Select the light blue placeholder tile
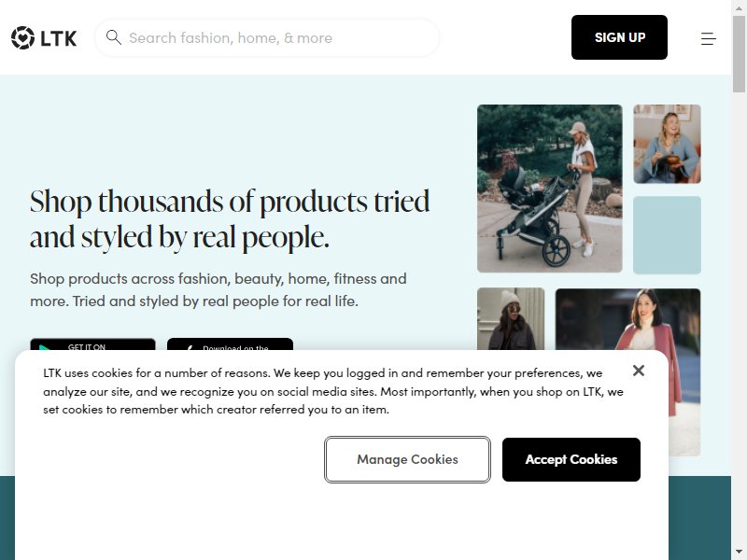 coord(667,235)
